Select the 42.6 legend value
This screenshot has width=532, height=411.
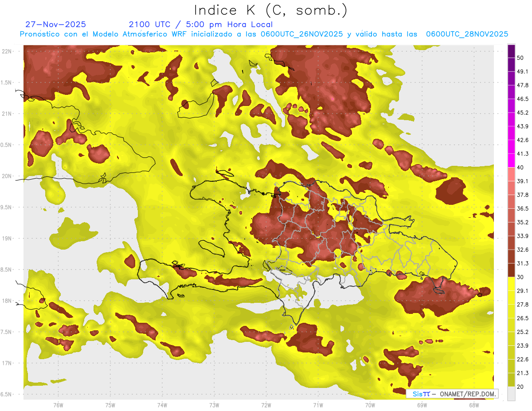coord(523,140)
